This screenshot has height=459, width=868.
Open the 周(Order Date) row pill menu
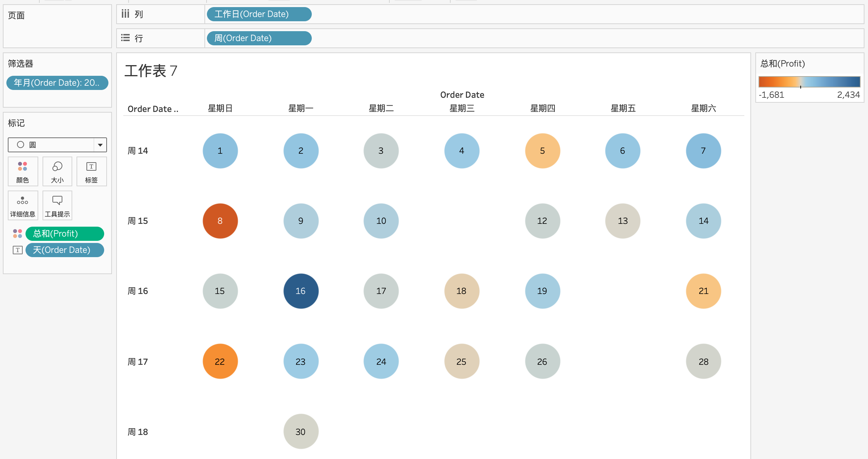point(259,38)
